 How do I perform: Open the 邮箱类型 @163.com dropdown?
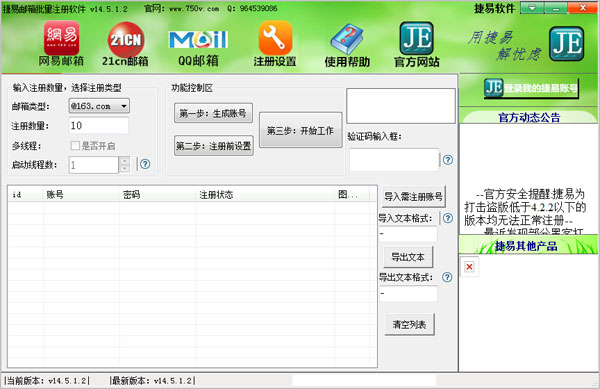point(99,106)
